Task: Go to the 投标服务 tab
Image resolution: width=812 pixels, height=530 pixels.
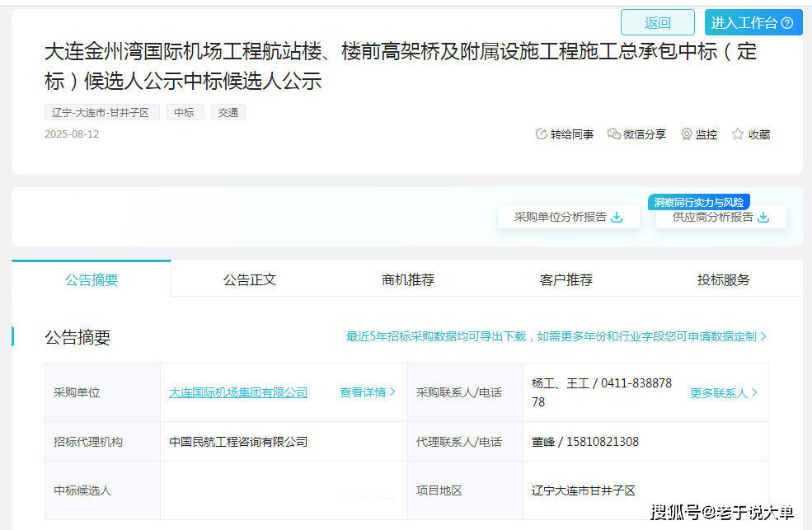Action: click(724, 279)
